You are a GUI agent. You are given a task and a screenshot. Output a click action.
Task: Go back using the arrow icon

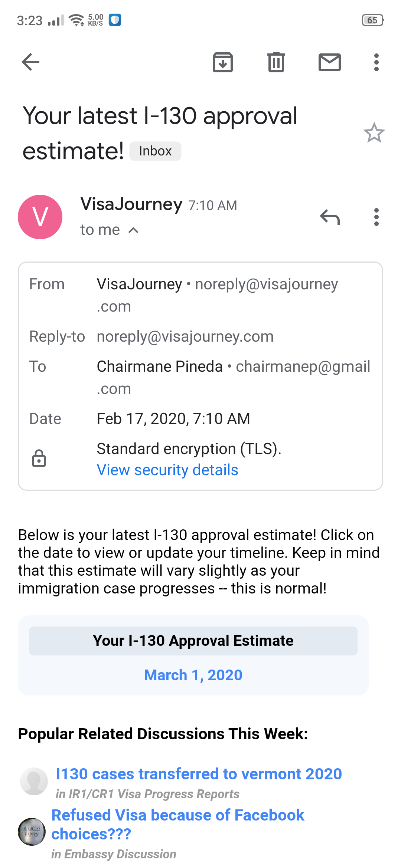click(30, 62)
